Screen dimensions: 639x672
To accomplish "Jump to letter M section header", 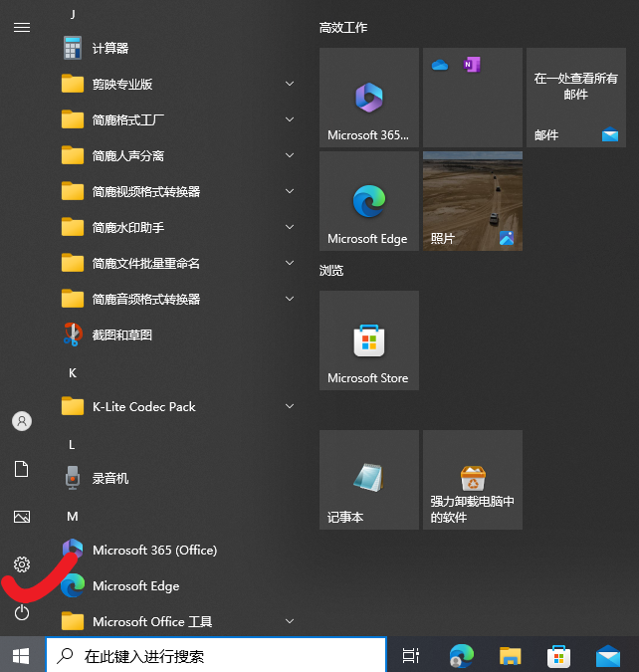I will click(73, 517).
